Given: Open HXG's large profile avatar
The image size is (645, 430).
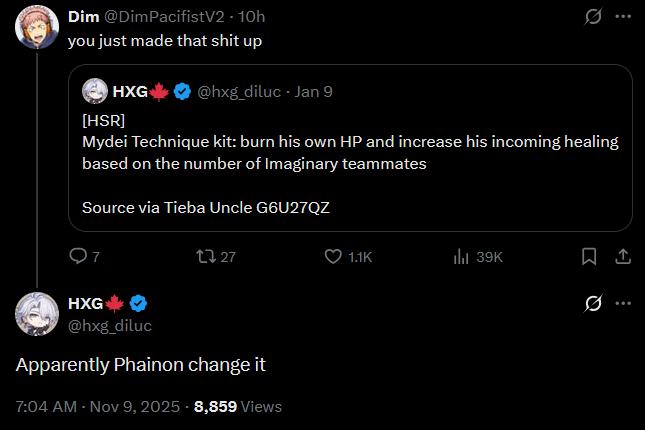Looking at the screenshot, I should [35, 314].
